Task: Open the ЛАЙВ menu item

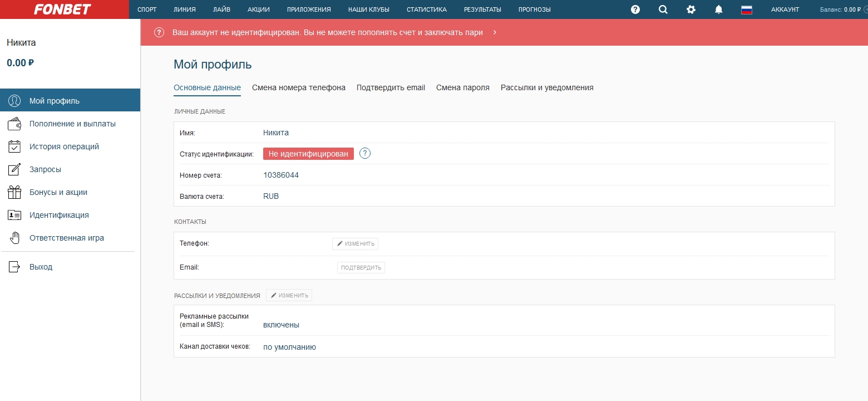Action: coord(221,9)
